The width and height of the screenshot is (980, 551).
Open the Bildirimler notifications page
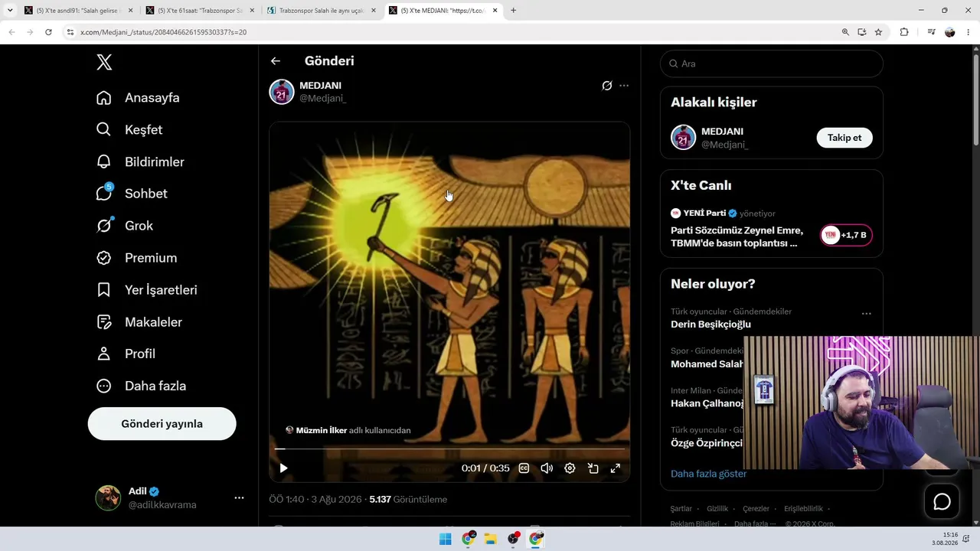coord(141,162)
